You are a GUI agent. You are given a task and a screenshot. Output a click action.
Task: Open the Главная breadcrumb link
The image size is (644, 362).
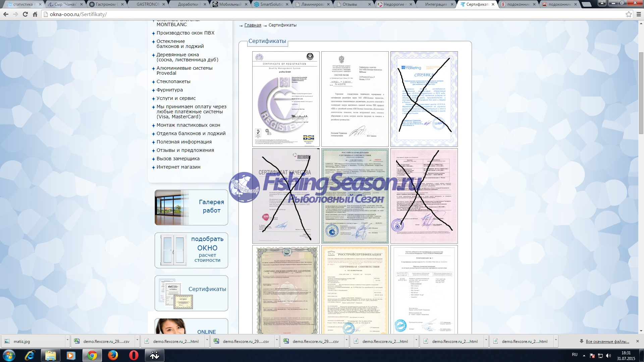pos(253,25)
